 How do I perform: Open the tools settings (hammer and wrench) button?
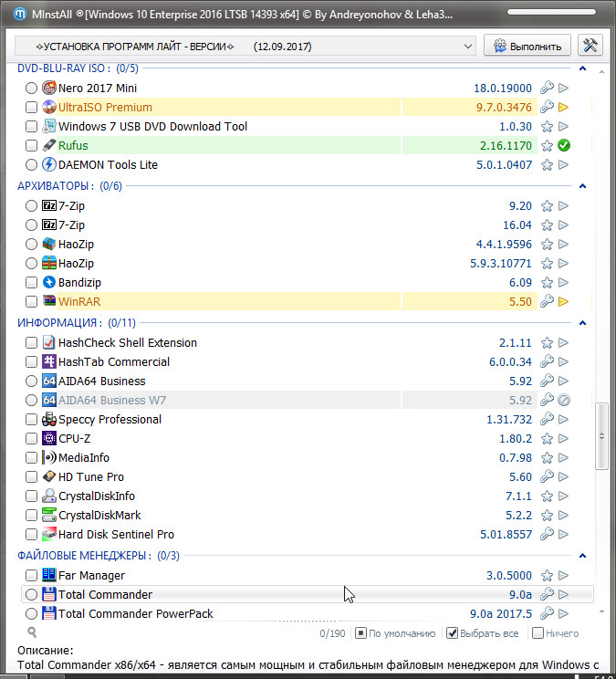590,46
